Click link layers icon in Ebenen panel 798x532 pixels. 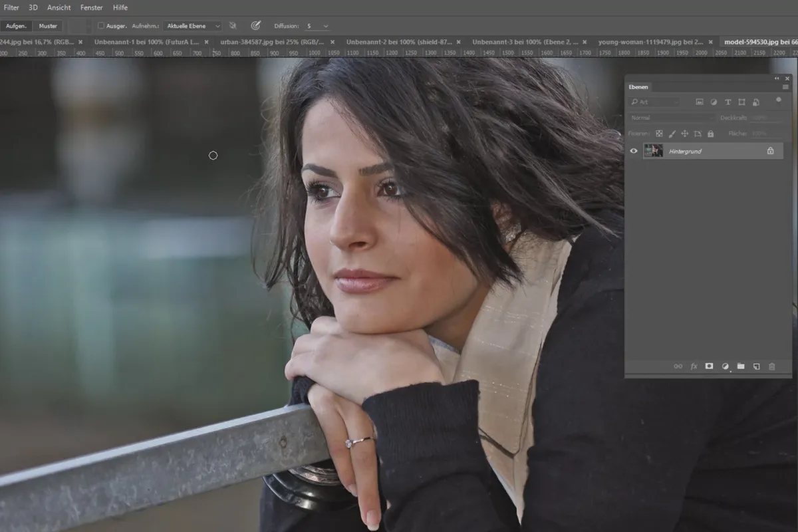[x=678, y=366]
